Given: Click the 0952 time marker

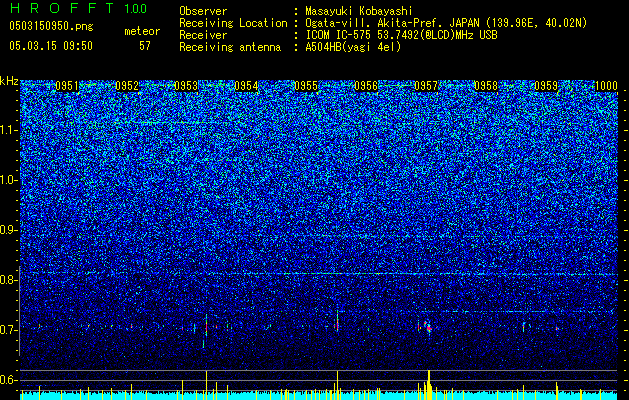Looking at the screenshot, I should point(127,86).
